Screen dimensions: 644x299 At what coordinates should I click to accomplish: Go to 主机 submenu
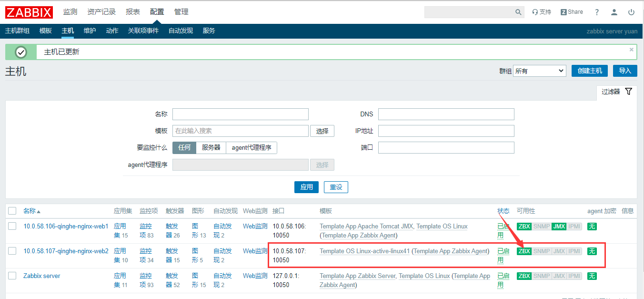coord(68,31)
